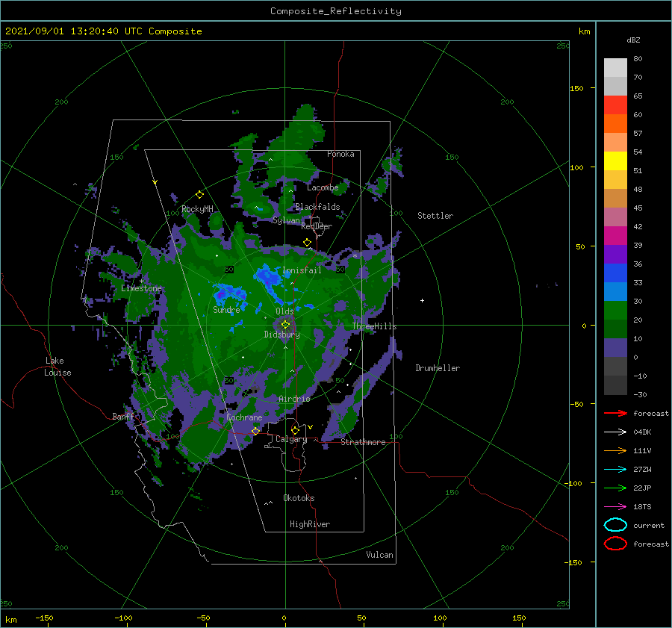Click the cyan current ellipse in legend
Viewport: 672px width, 628px height.
[615, 525]
